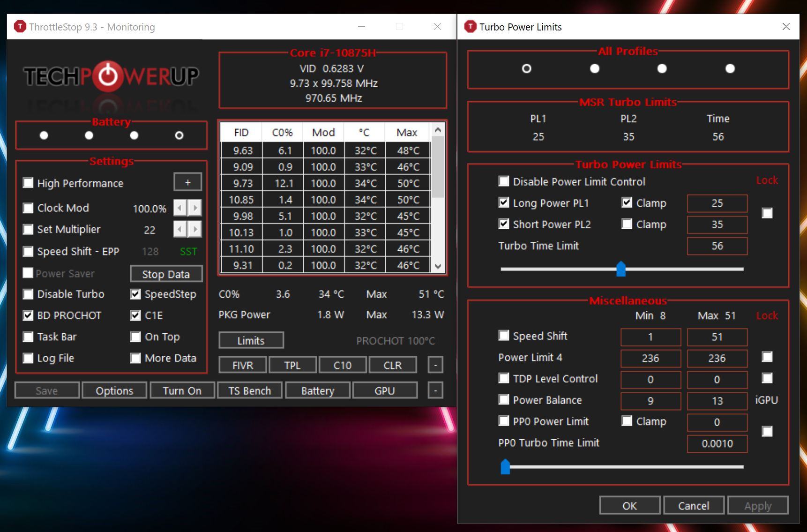
Task: Select the first Battery profile radio button
Action: click(x=44, y=135)
